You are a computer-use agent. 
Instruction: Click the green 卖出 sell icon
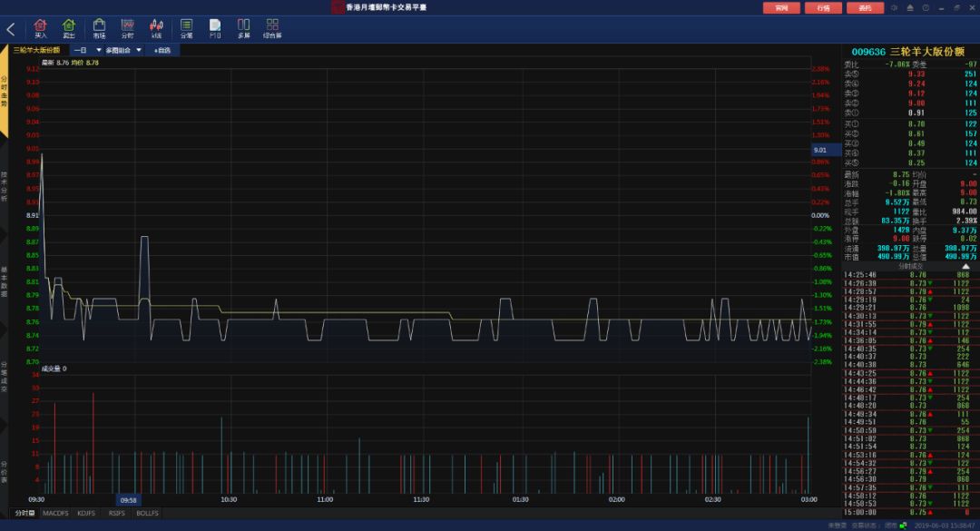pyautogui.click(x=69, y=28)
